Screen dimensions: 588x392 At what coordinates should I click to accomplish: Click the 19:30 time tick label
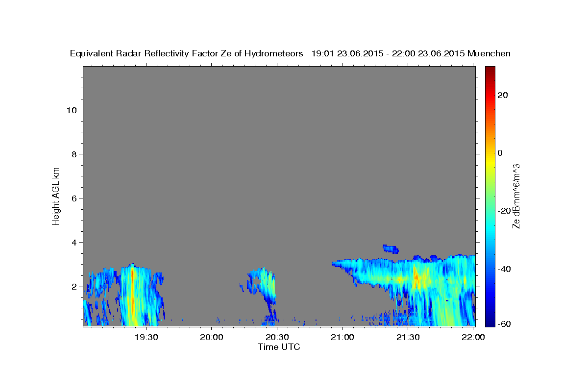pos(147,337)
